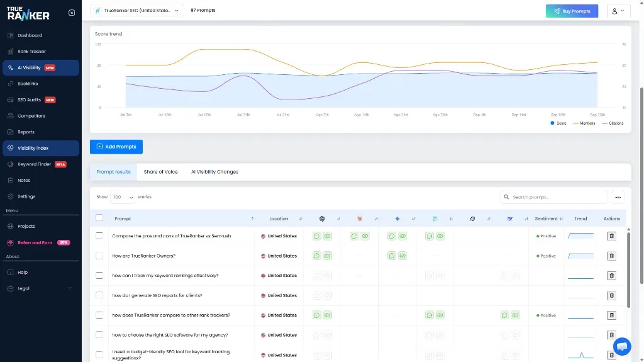Viewport: 644px width, 362px height.
Task: Open ChatGPT mention icon in Semrush comparison row
Action: pos(317,236)
